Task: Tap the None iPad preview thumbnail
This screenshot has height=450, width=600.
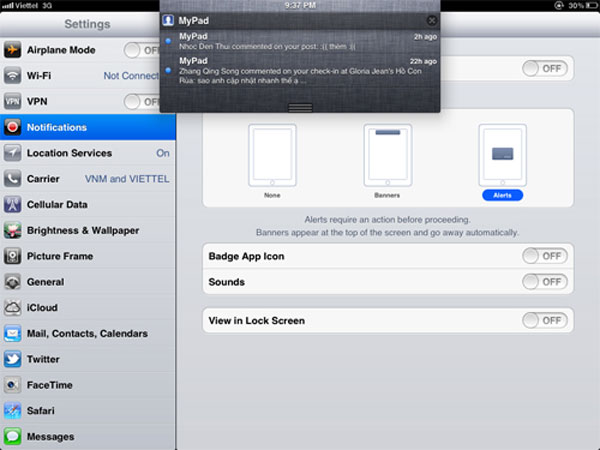Action: coord(272,155)
